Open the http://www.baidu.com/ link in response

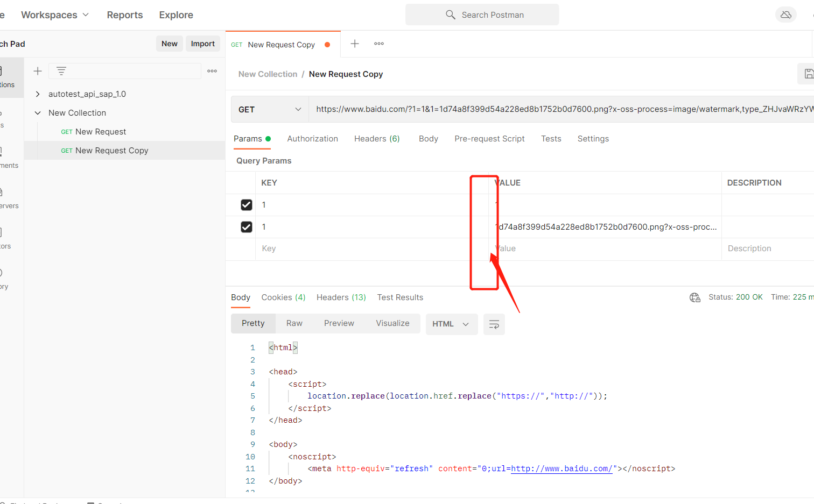(562, 468)
